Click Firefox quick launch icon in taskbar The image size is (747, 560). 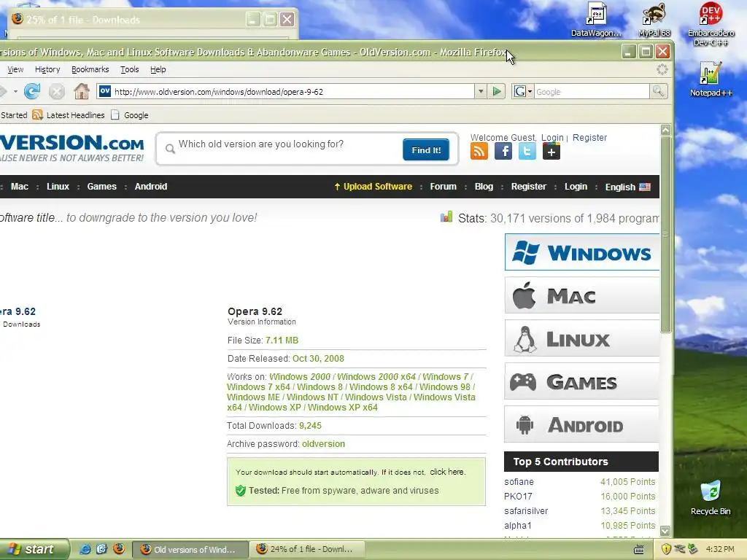[x=119, y=548]
